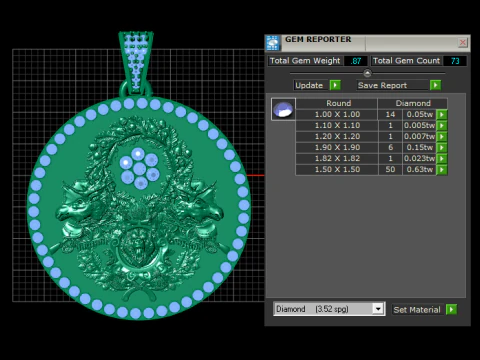Screen dimensions: 480x360
Task: Click green arrow for 0.63tw row
Action: coord(442,170)
